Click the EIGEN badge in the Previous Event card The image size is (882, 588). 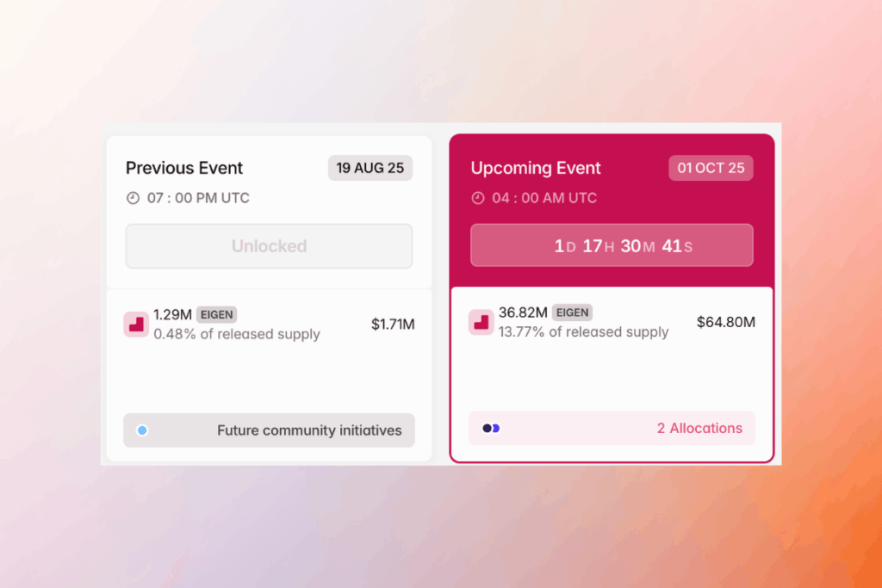[216, 314]
